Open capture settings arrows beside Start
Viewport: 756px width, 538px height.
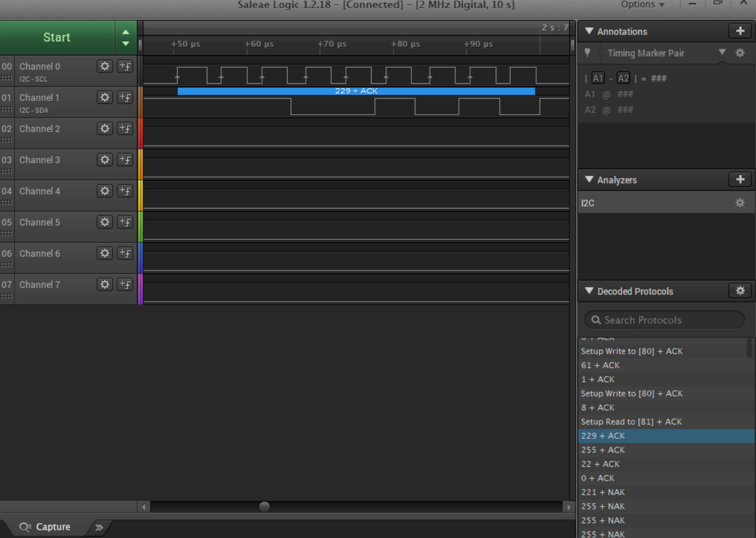tap(125, 37)
